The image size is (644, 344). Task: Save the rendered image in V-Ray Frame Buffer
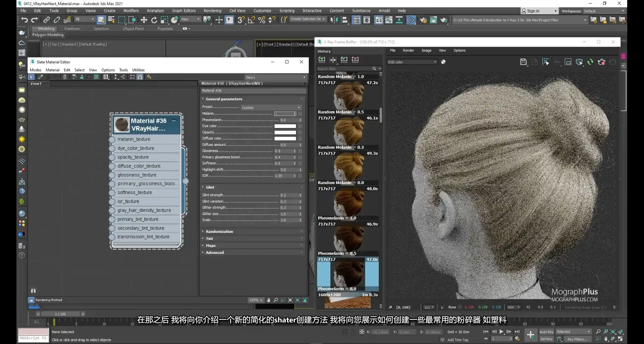point(523,62)
